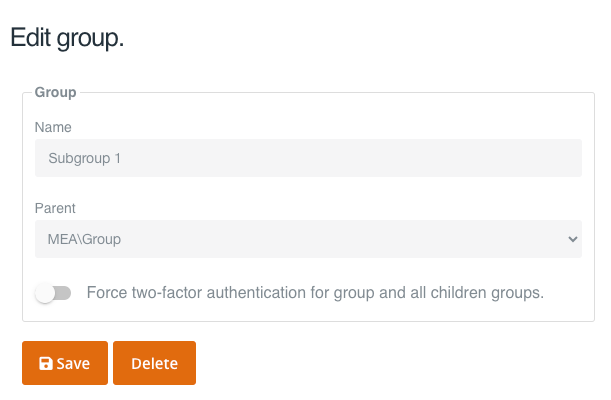Click the grey track of the two-factor switch

click(x=64, y=293)
